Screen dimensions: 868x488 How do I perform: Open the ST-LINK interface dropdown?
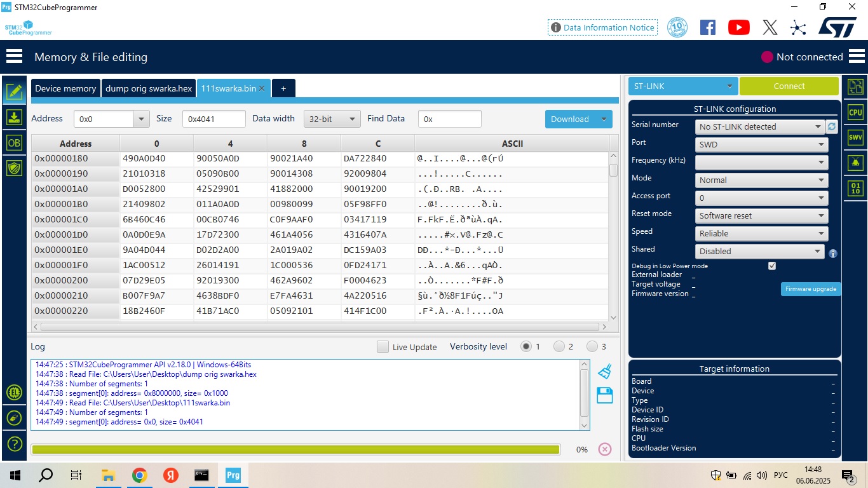pyautogui.click(x=683, y=86)
